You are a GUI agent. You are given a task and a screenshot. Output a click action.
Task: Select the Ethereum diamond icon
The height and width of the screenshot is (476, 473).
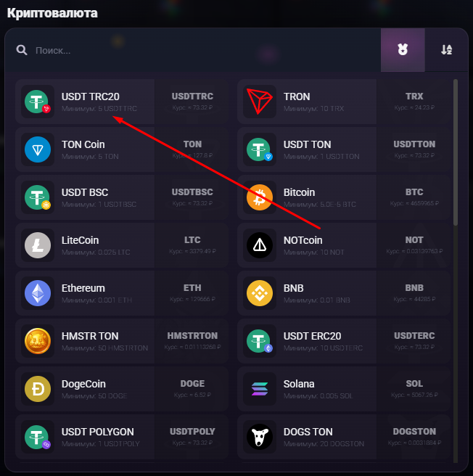pyautogui.click(x=37, y=293)
